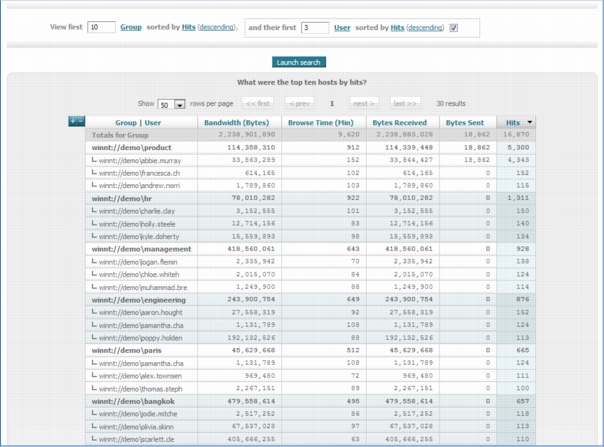The width and height of the screenshot is (604, 447).
Task: Sort by Group column header
Action: click(126, 123)
